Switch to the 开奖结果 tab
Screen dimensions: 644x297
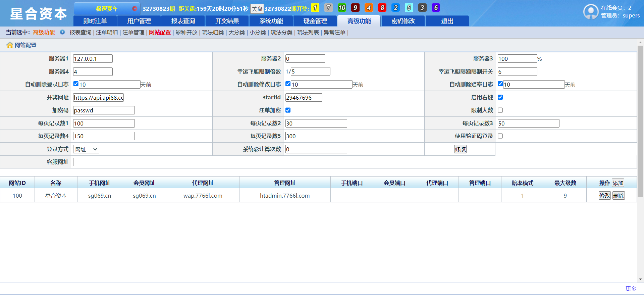227,21
